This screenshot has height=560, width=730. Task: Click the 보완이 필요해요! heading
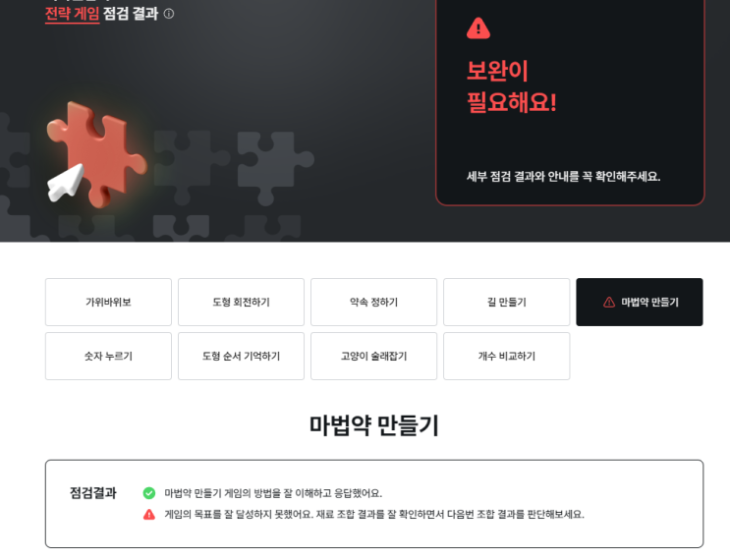pos(512,86)
